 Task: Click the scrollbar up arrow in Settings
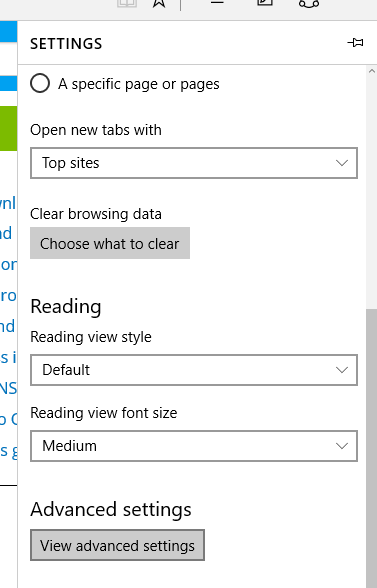[x=372, y=71]
